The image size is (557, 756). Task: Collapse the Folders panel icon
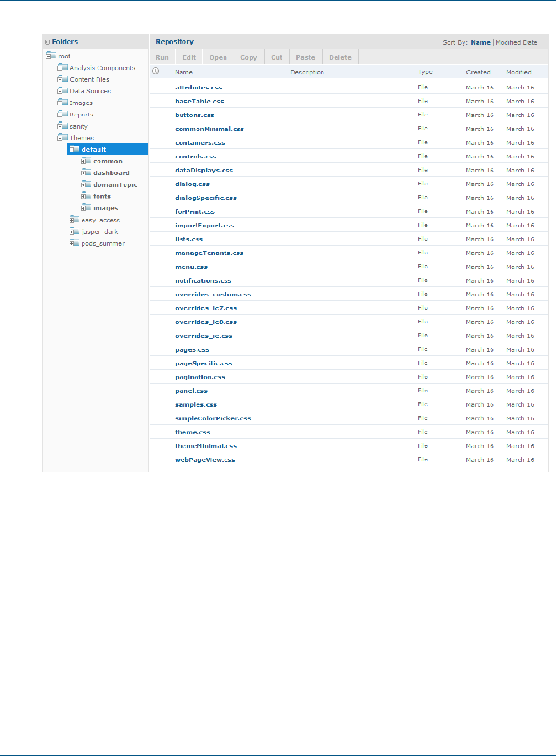[47, 42]
